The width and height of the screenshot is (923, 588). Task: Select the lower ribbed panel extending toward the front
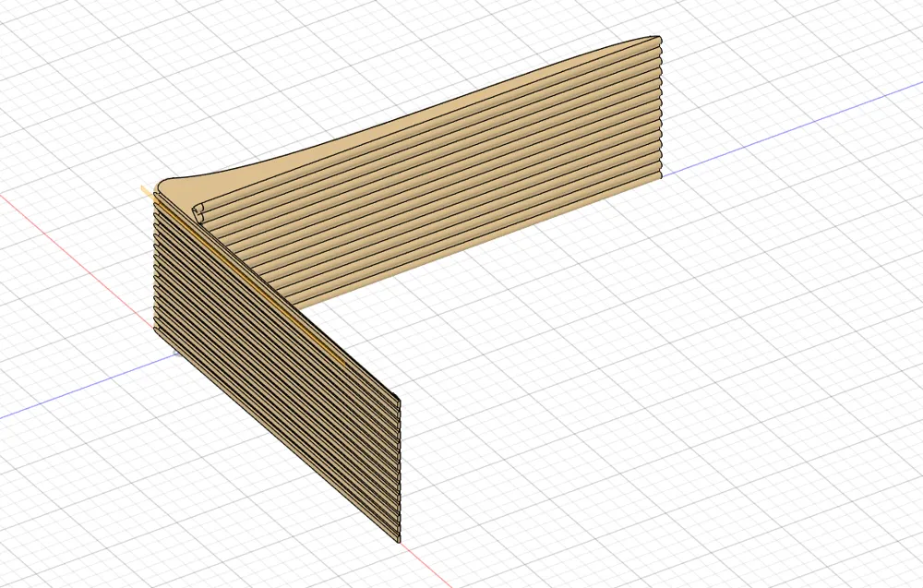277,365
